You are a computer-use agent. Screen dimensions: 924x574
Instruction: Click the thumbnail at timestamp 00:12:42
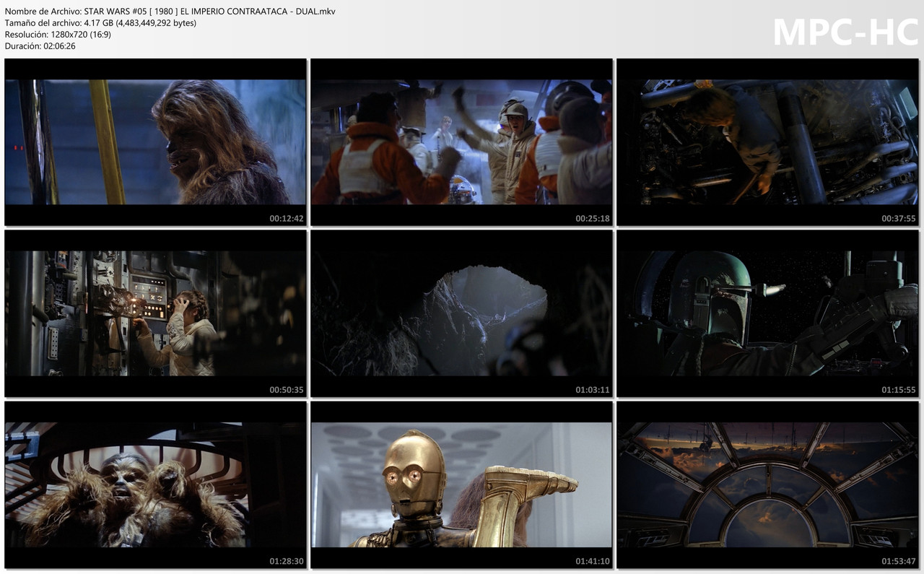[x=155, y=142]
